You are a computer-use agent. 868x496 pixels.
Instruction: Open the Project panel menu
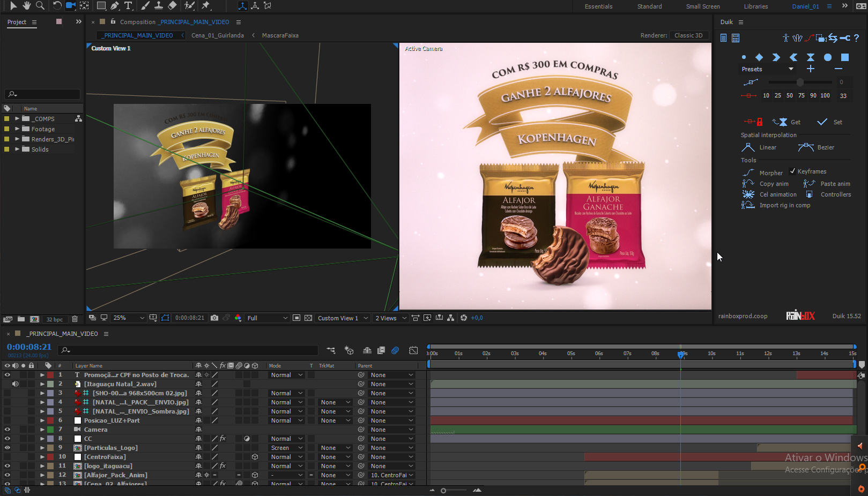(34, 22)
